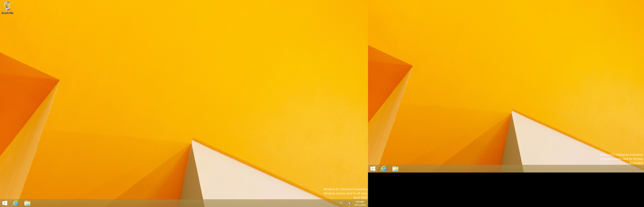Image resolution: width=644 pixels, height=207 pixels.
Task: Open File Explorer on second monitor taskbar
Action: click(x=395, y=169)
